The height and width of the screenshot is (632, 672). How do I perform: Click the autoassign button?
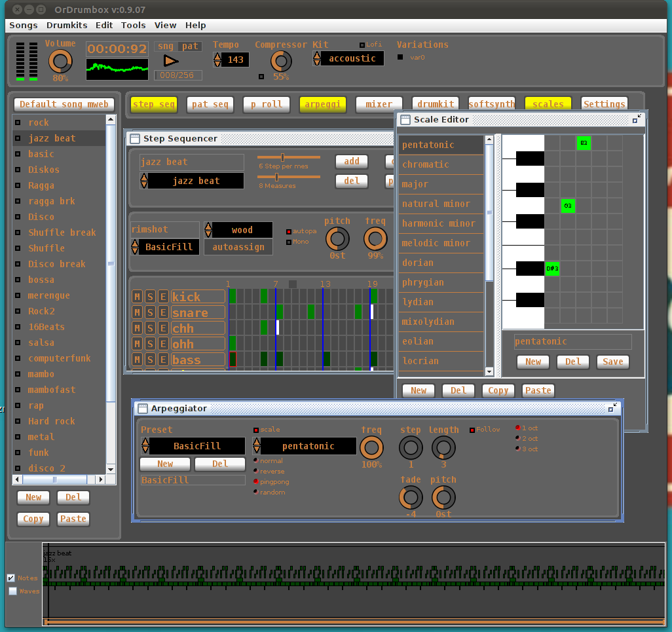tap(238, 247)
